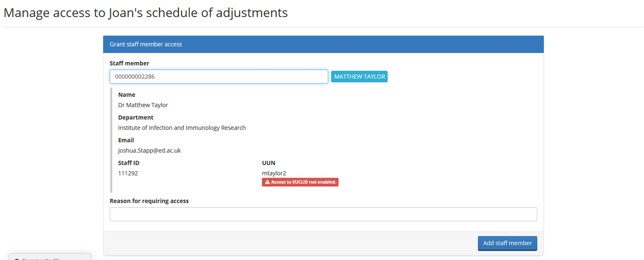Viewport: 644px width, 260px height.
Task: Click the 'Reason for requiring access' label
Action: point(149,201)
